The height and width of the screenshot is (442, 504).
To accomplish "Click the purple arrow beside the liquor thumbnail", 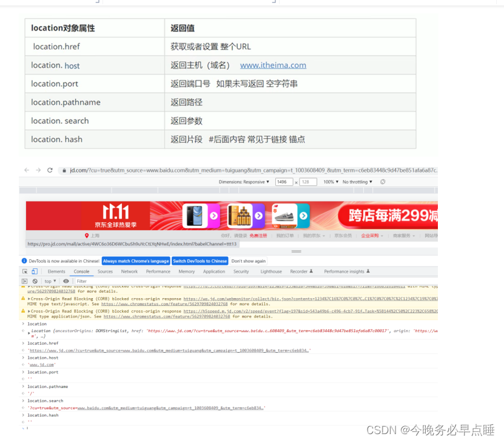I will (258, 216).
